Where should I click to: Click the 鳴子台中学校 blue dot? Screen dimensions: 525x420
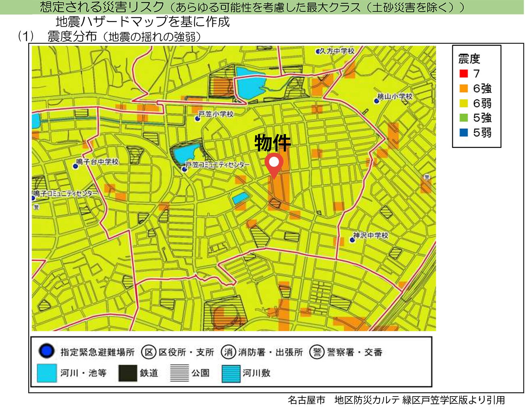click(75, 166)
